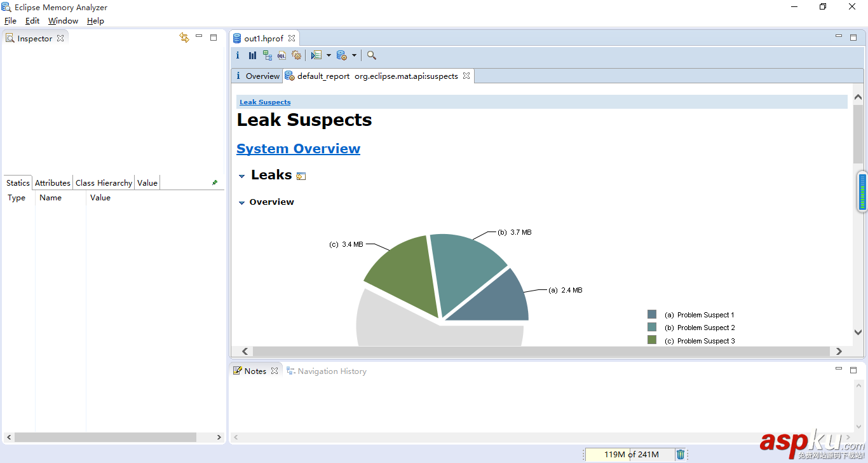Click the Value column header in the table
Screen dimensions: 868x463
pyautogui.click(x=100, y=198)
